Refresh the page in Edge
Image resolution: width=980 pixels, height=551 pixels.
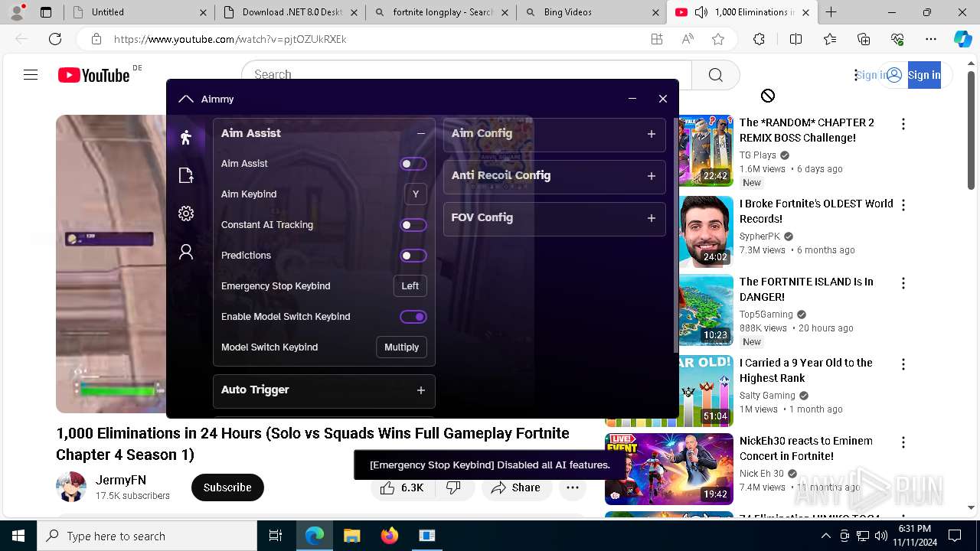55,39
